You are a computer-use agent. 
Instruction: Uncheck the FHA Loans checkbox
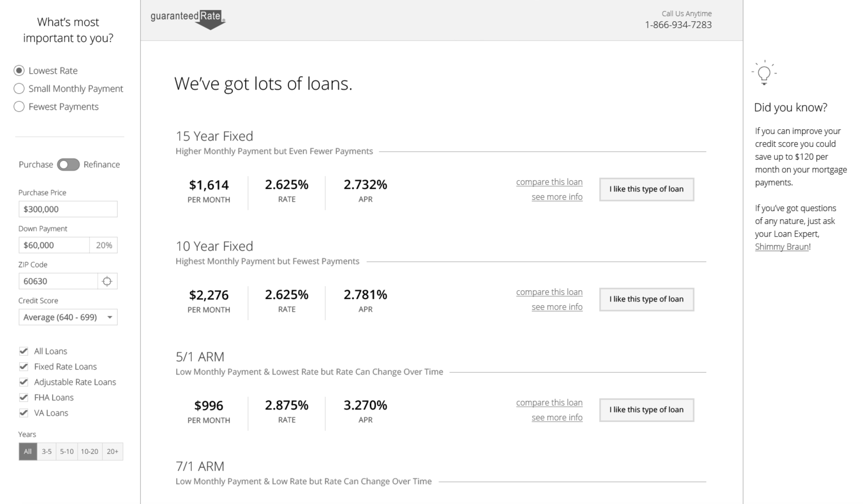(x=24, y=397)
